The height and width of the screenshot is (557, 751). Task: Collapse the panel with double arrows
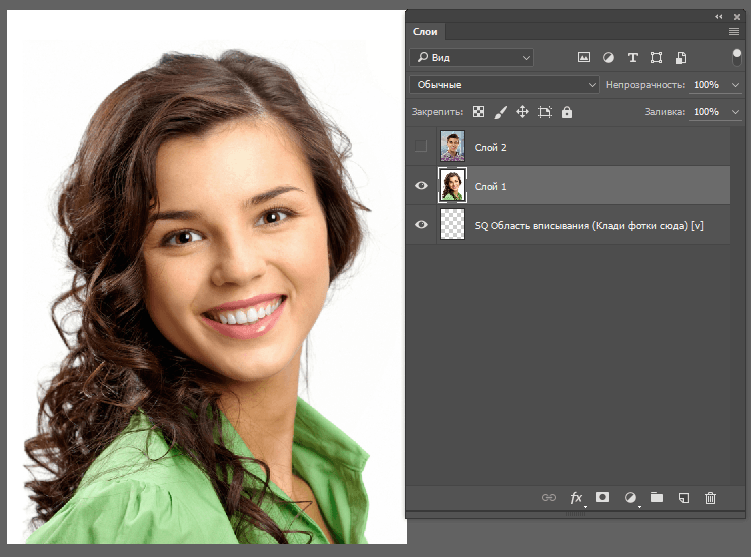pyautogui.click(x=718, y=17)
